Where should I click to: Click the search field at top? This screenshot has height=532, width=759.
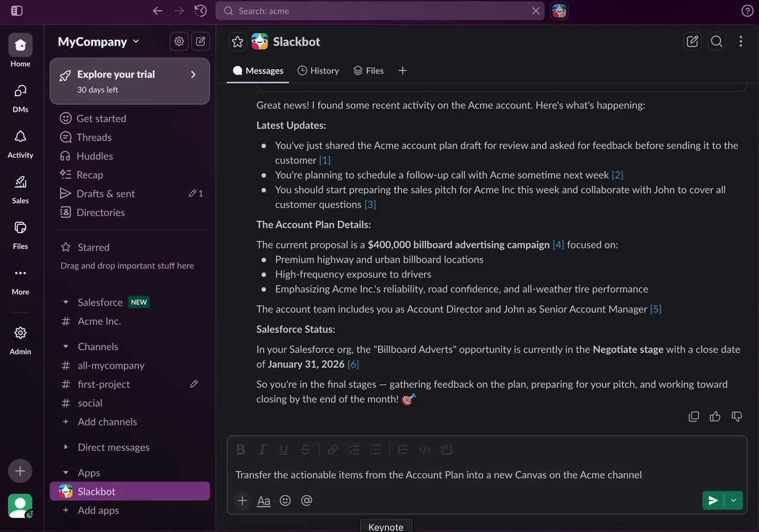[379, 11]
